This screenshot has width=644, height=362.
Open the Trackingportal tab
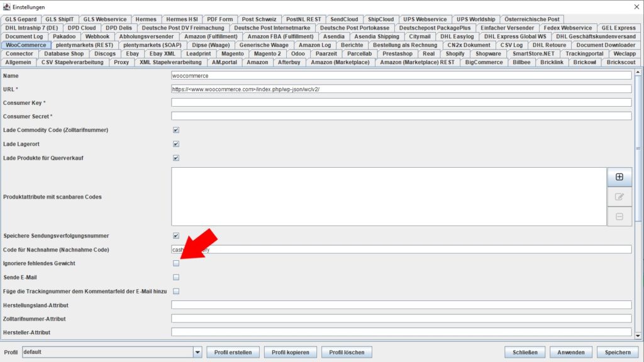point(584,54)
